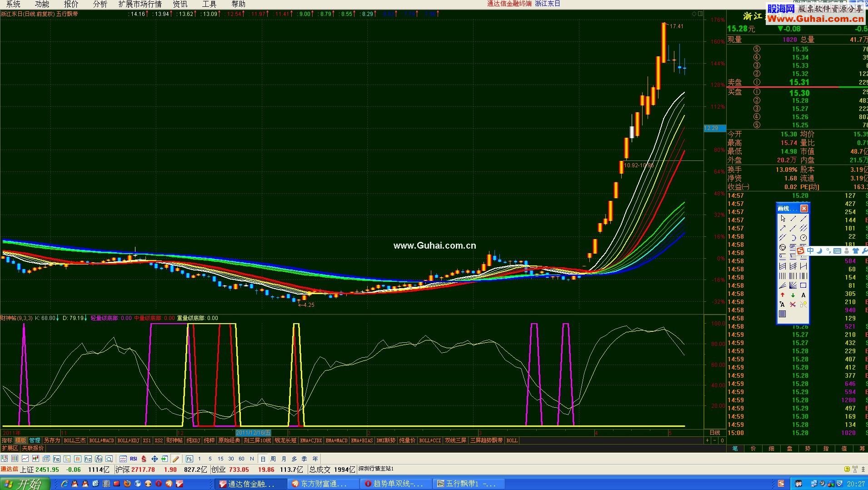Switch to monthly (月) period
Screen dimensions: 868x490
284,459
